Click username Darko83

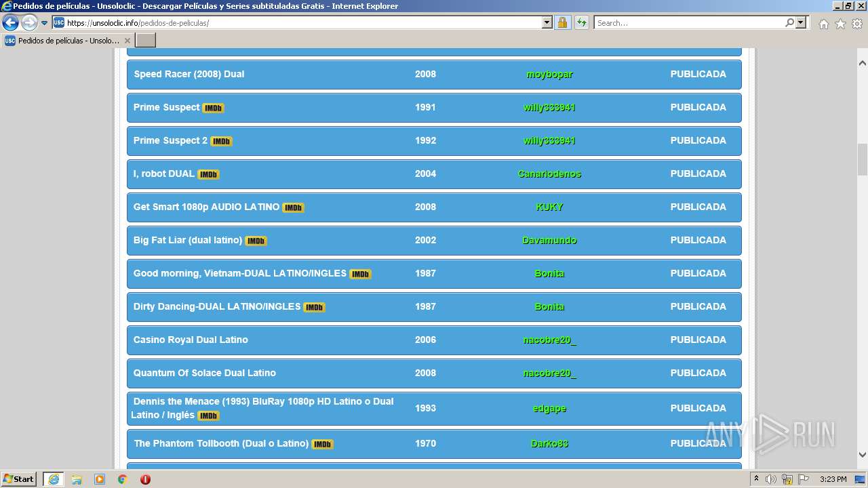(x=549, y=444)
